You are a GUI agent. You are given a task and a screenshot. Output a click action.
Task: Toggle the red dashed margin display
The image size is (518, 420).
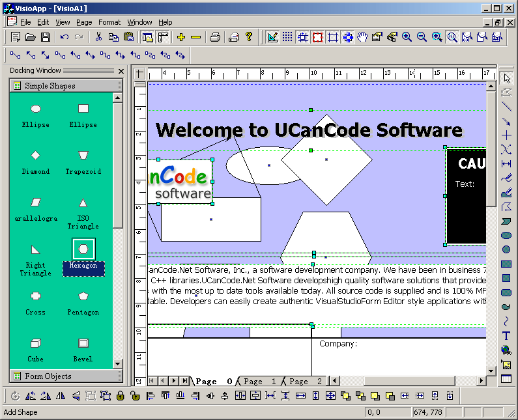tap(317, 37)
